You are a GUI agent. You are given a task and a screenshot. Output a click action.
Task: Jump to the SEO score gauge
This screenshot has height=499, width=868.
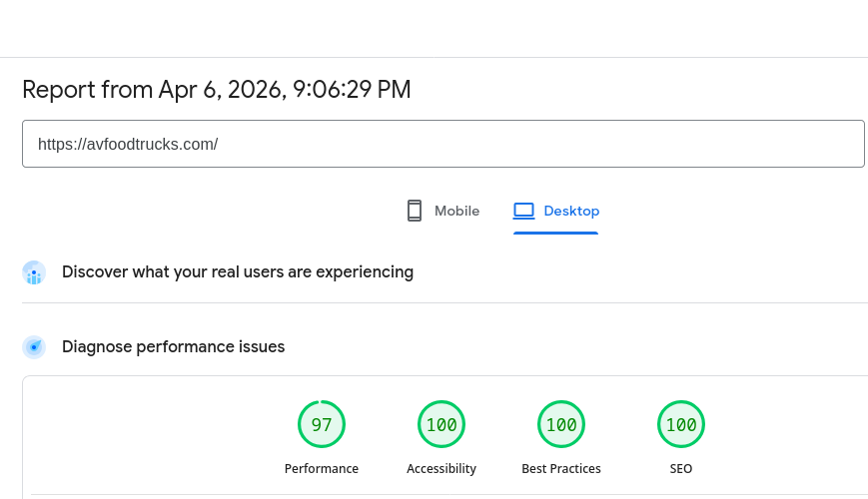click(x=681, y=424)
